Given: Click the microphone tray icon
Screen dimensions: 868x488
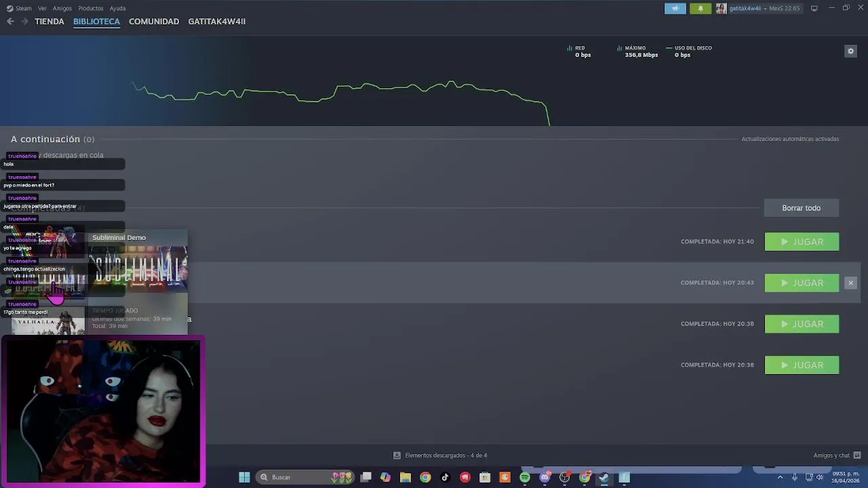Looking at the screenshot, I should click(795, 477).
